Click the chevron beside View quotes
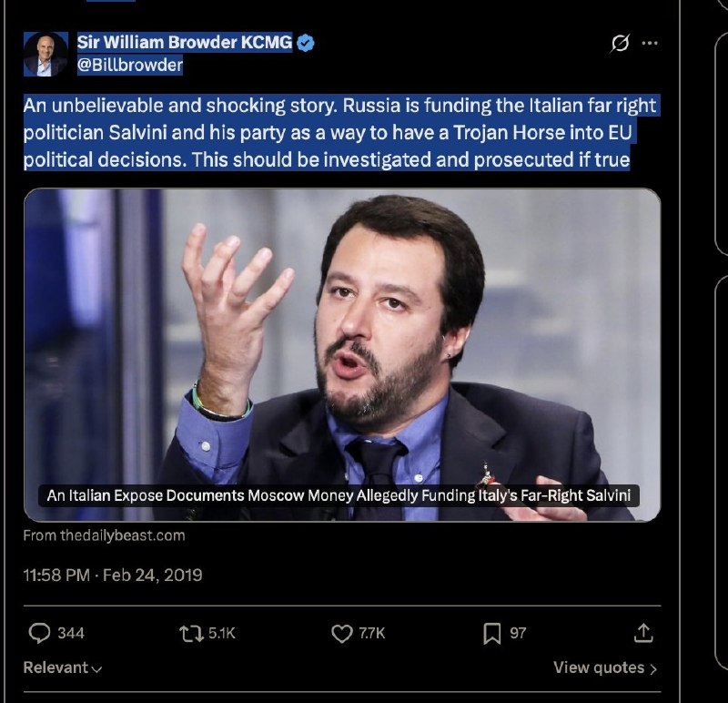728x703 pixels. point(652,668)
